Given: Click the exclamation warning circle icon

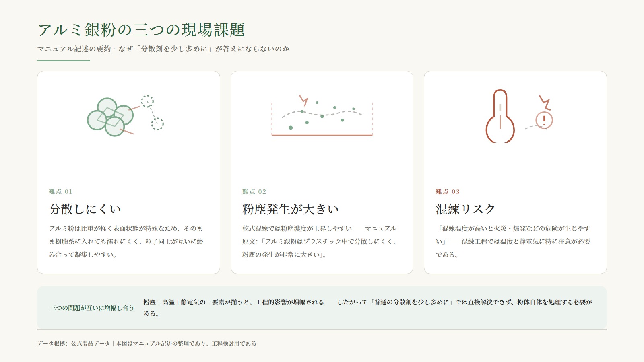Looking at the screenshot, I should pyautogui.click(x=544, y=120).
